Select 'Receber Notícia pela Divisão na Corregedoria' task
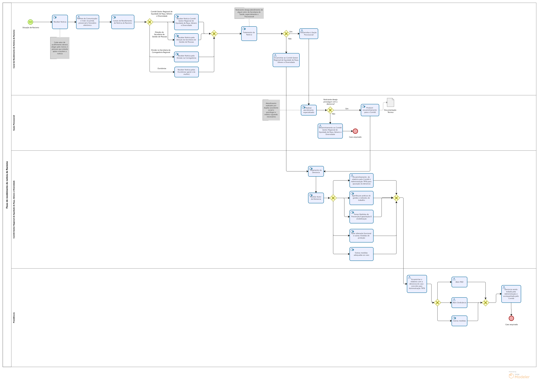This screenshot has height=392, width=539. click(186, 57)
